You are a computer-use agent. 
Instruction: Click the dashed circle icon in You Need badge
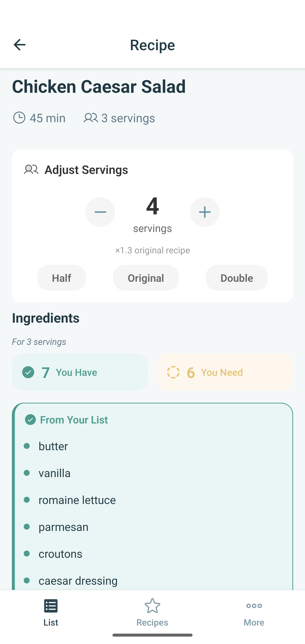(173, 372)
